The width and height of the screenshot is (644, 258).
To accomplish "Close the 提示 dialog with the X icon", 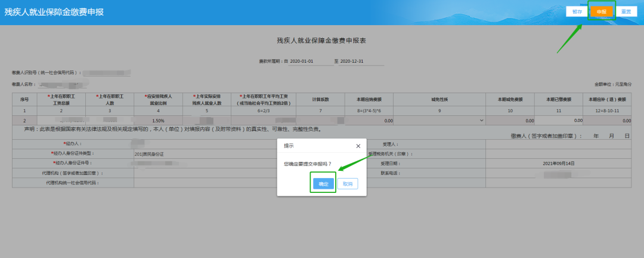I will tap(358, 146).
